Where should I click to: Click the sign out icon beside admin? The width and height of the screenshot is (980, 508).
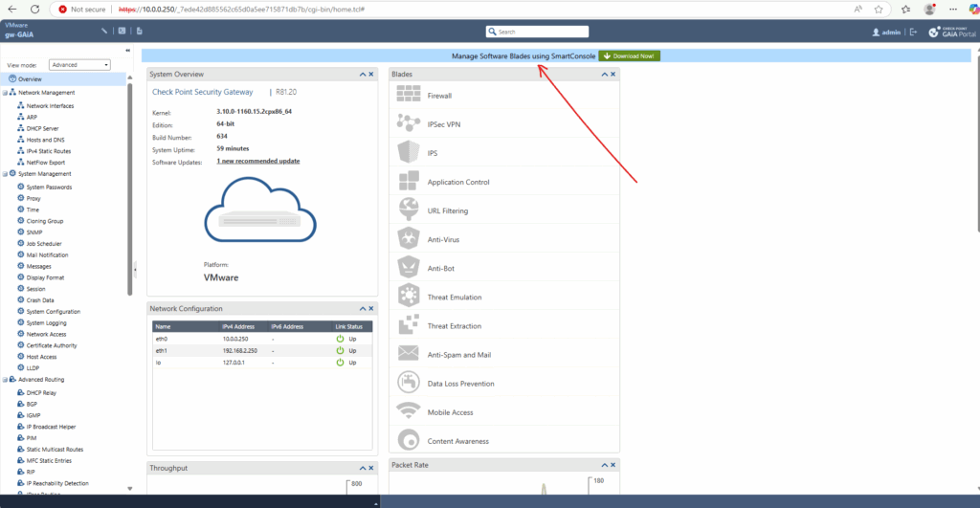click(x=914, y=32)
